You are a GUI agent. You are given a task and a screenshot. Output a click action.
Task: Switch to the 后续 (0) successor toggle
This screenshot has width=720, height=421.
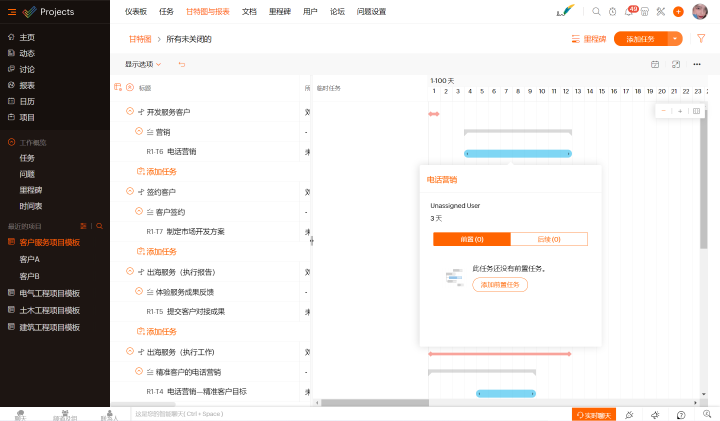(x=549, y=239)
